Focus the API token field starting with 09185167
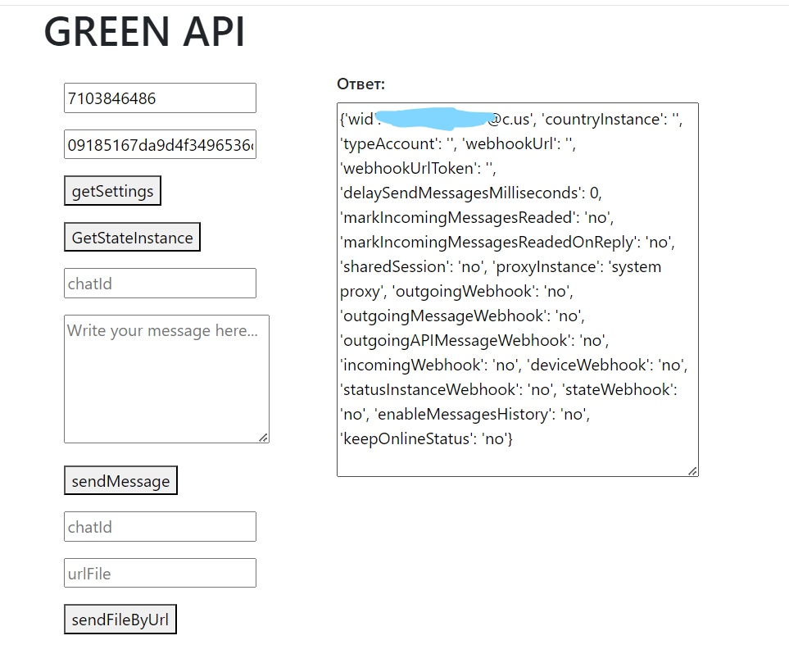Screen dimensions: 789x672 pyautogui.click(x=160, y=145)
